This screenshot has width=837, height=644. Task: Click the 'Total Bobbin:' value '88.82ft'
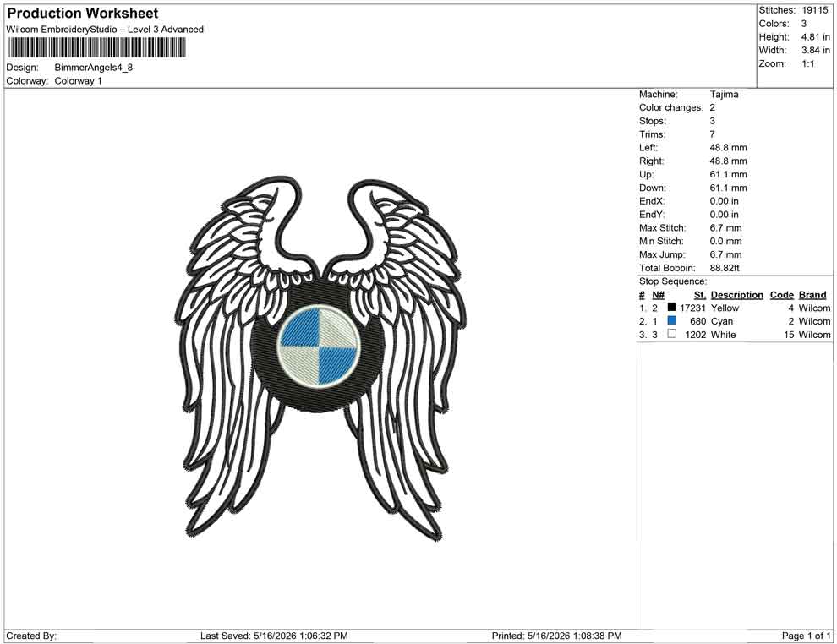click(x=725, y=268)
